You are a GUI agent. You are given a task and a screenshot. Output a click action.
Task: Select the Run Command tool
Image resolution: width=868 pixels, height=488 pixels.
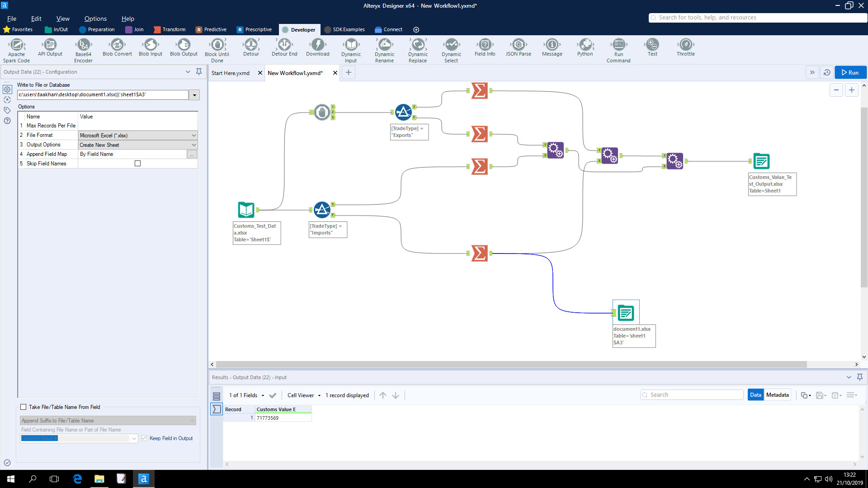(618, 50)
